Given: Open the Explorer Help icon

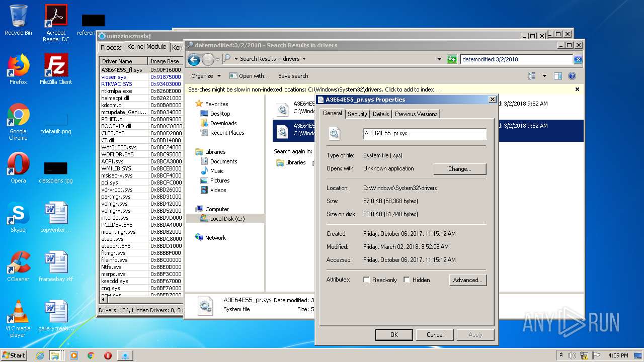Looking at the screenshot, I should click(x=572, y=76).
